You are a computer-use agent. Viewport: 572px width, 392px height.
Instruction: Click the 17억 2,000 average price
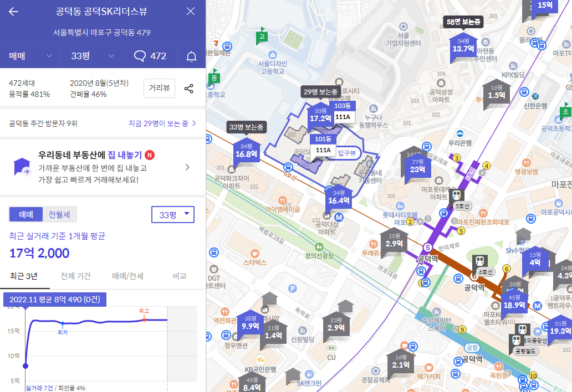click(39, 253)
